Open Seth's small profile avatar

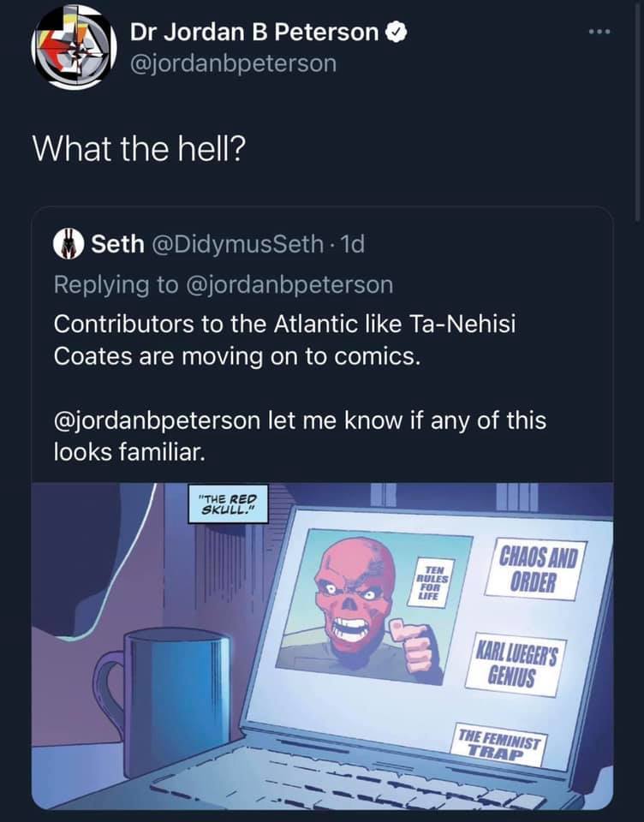[x=69, y=244]
